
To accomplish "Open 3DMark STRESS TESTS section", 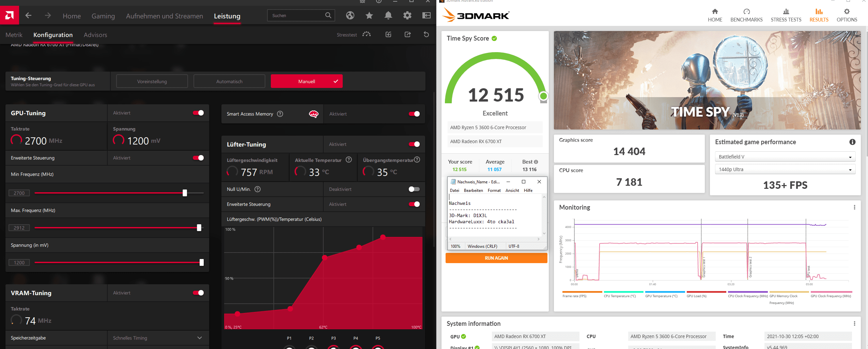I will click(x=786, y=16).
